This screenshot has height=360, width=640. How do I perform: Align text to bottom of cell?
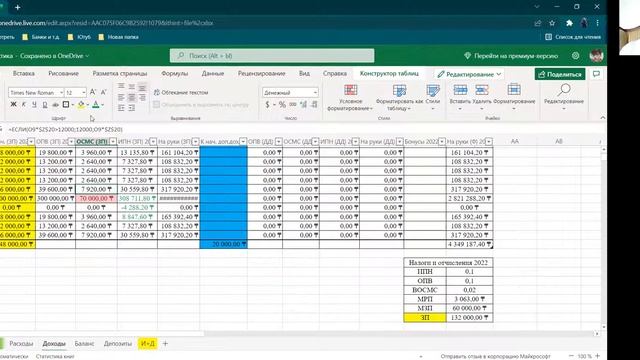142,87
